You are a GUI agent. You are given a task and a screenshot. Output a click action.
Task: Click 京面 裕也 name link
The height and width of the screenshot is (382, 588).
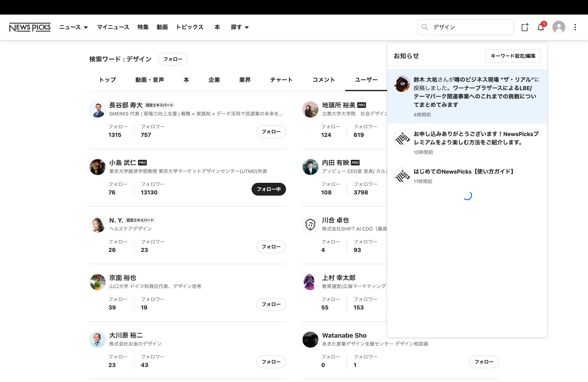(123, 278)
